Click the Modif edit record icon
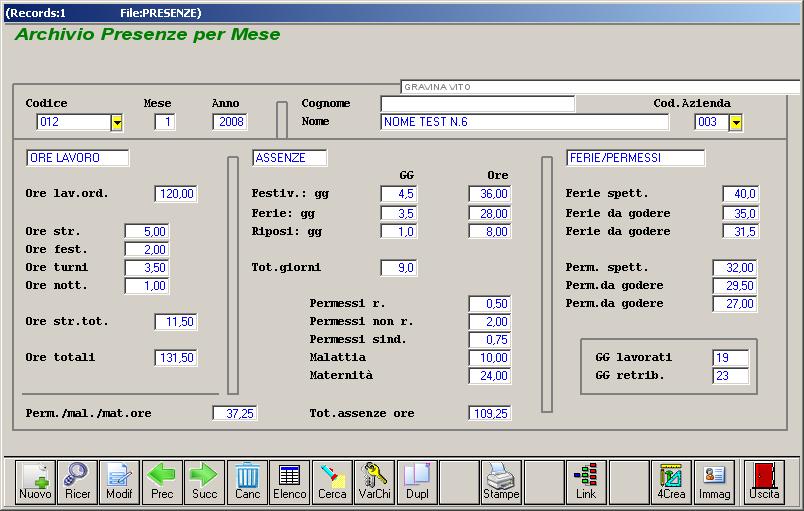Screen dimensions: 804x511 pyautogui.click(x=119, y=482)
